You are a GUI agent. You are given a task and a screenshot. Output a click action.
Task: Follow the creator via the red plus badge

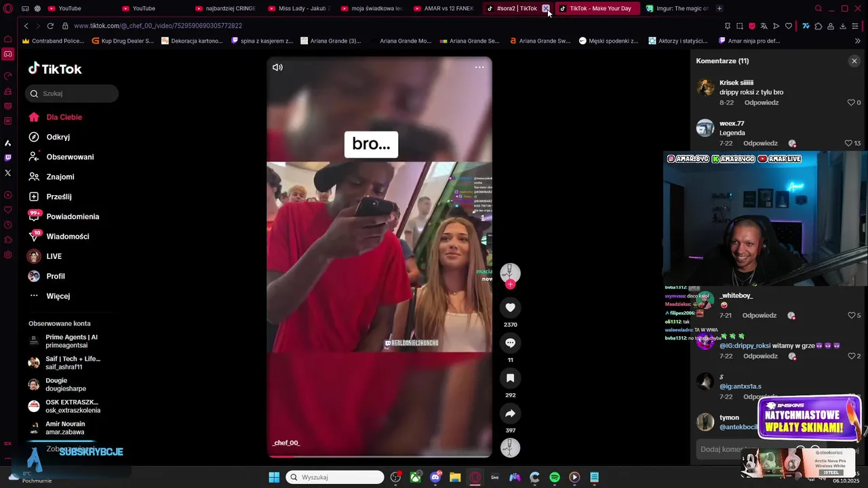[x=510, y=285]
